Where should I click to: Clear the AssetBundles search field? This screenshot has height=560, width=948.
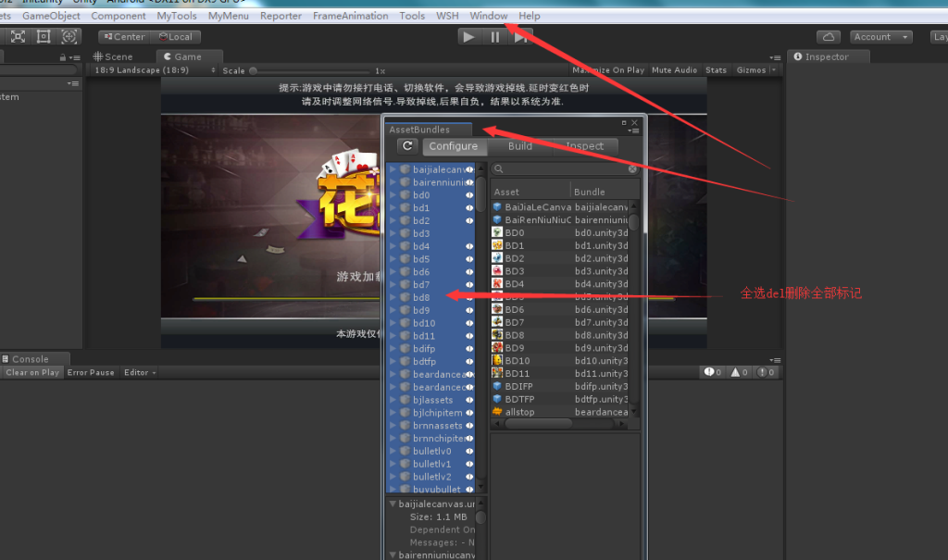(x=632, y=168)
